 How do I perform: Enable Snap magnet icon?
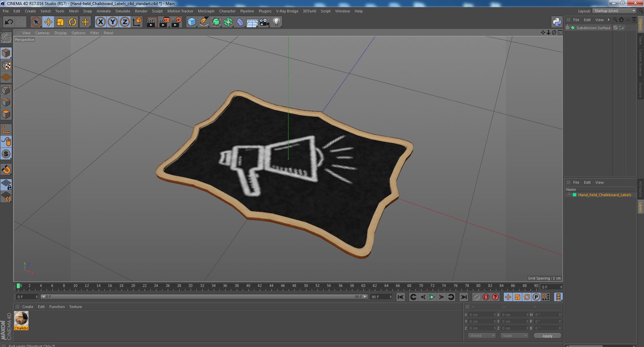(6, 170)
